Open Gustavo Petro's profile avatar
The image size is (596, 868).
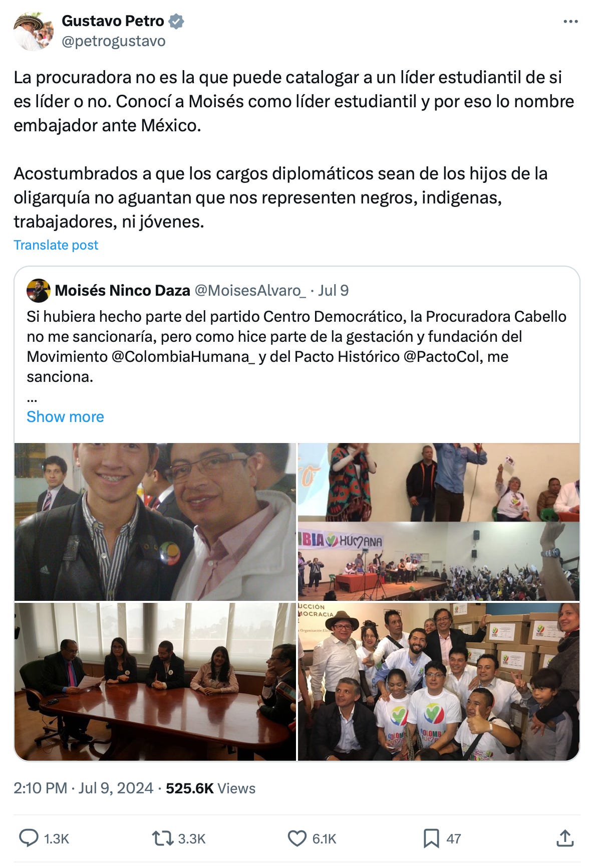tap(33, 31)
